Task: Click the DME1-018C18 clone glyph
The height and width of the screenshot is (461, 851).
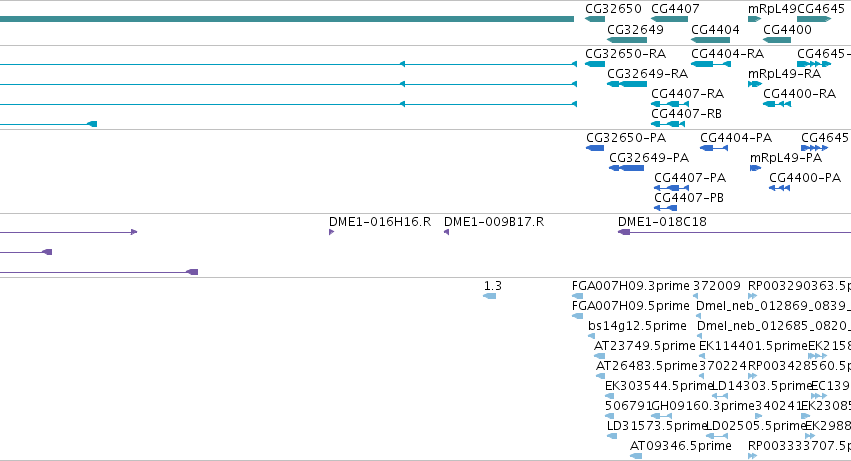Action: 734,232
